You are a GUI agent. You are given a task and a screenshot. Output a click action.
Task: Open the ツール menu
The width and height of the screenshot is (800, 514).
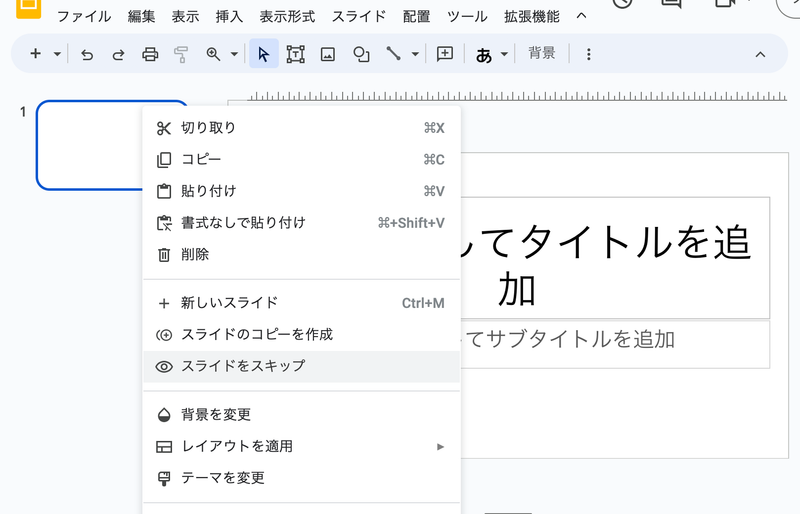pos(467,16)
